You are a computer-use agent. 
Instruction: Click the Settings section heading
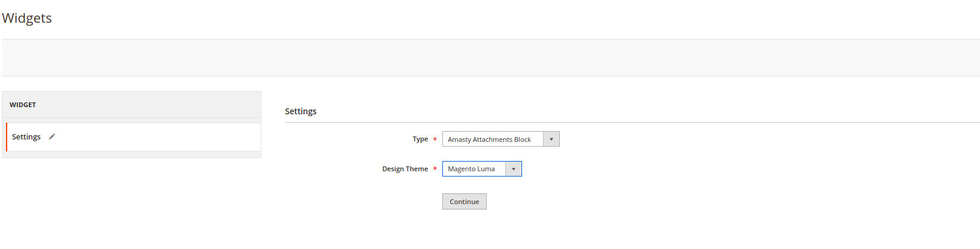coord(301,111)
